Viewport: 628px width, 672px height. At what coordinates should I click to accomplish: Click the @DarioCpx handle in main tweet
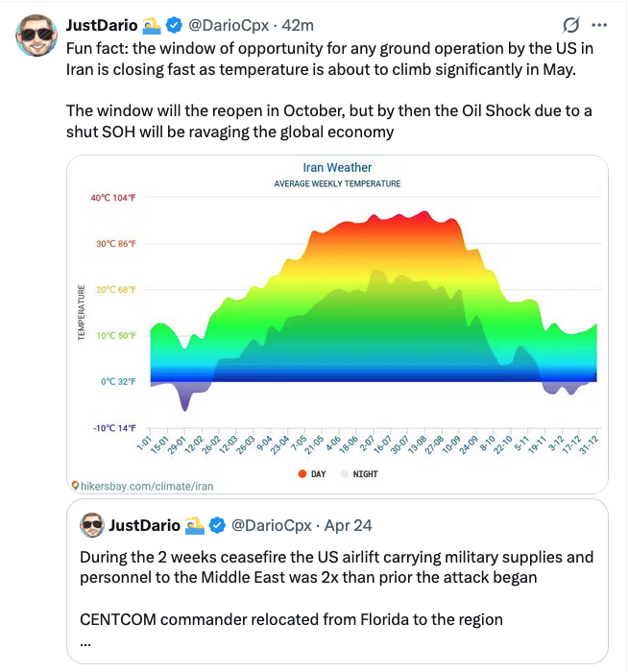[x=230, y=25]
